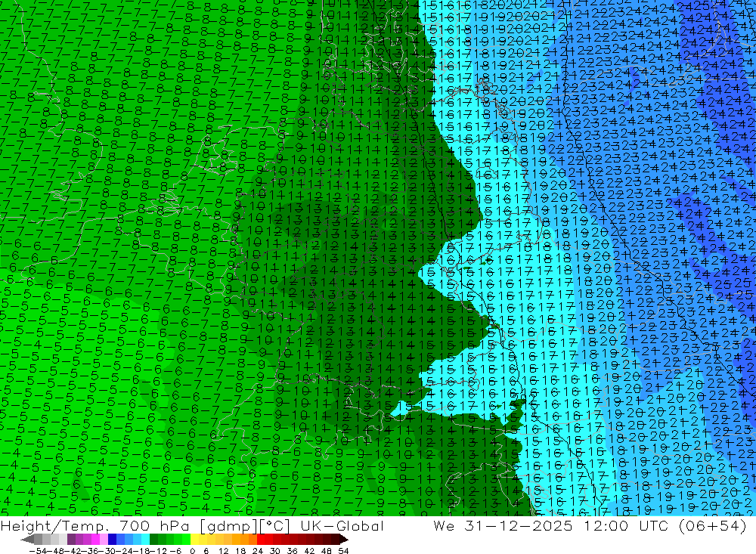This screenshot has width=756, height=554.
Task: Click the date 'We 31-12-2025'
Action: 503,525
